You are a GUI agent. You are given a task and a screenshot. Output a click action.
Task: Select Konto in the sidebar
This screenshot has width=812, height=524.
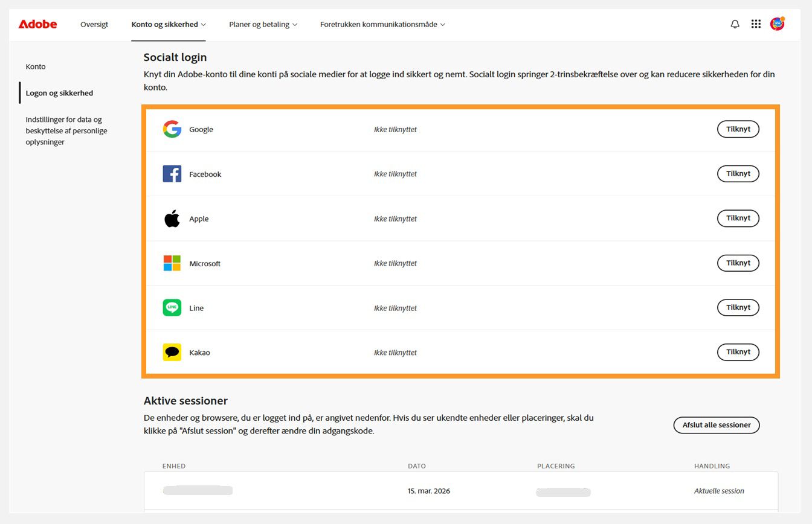click(x=35, y=66)
